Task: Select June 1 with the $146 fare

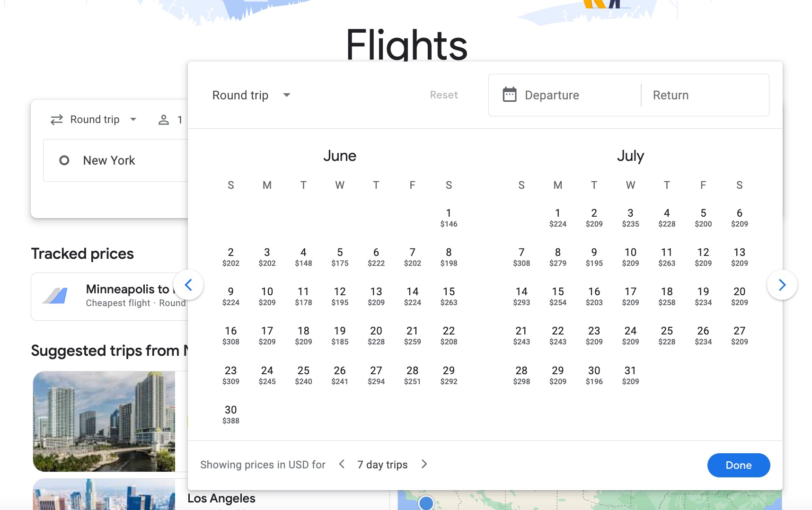Action: (x=449, y=218)
